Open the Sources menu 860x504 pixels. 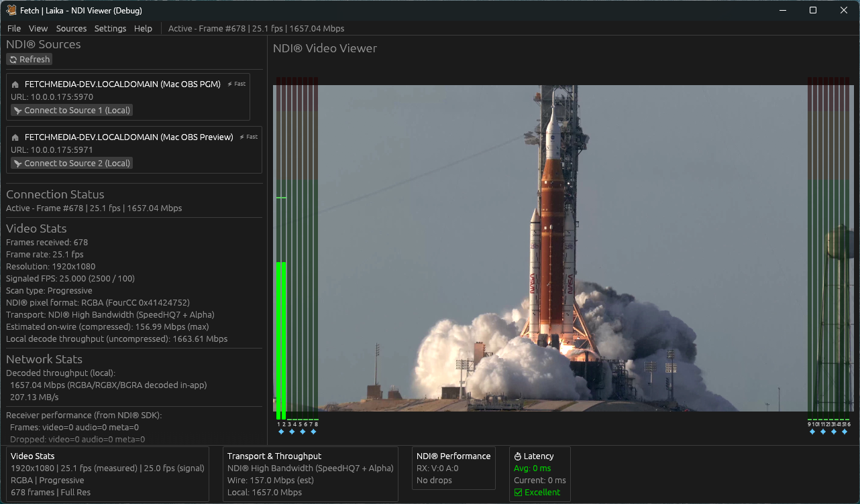tap(71, 28)
